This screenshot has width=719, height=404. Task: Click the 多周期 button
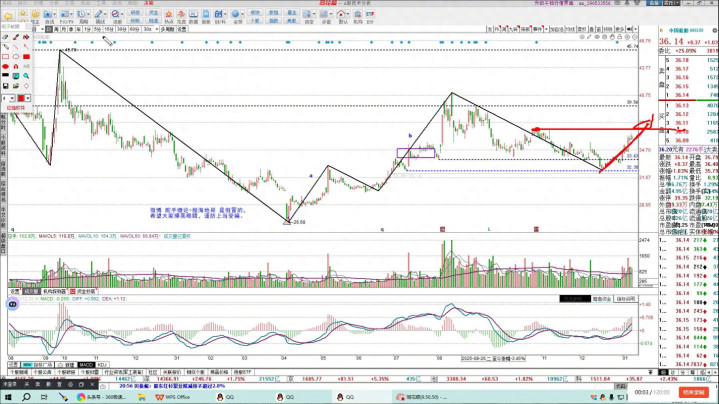(167, 29)
